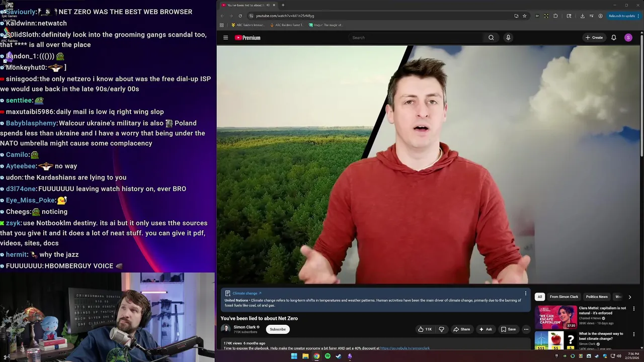
Task: Subscribe to Simon Clark
Action: [x=277, y=329]
